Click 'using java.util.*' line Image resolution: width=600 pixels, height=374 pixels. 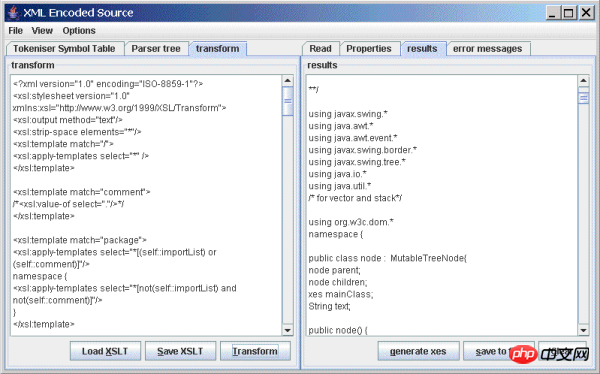pos(340,186)
